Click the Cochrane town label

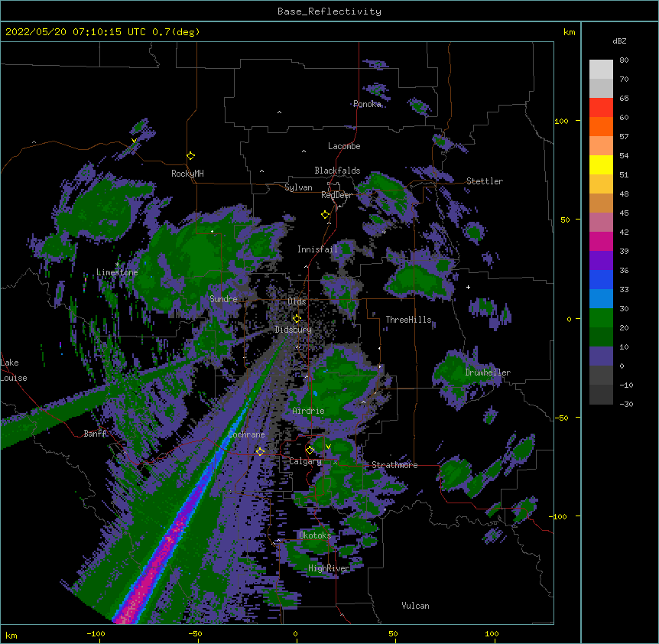tap(246, 434)
